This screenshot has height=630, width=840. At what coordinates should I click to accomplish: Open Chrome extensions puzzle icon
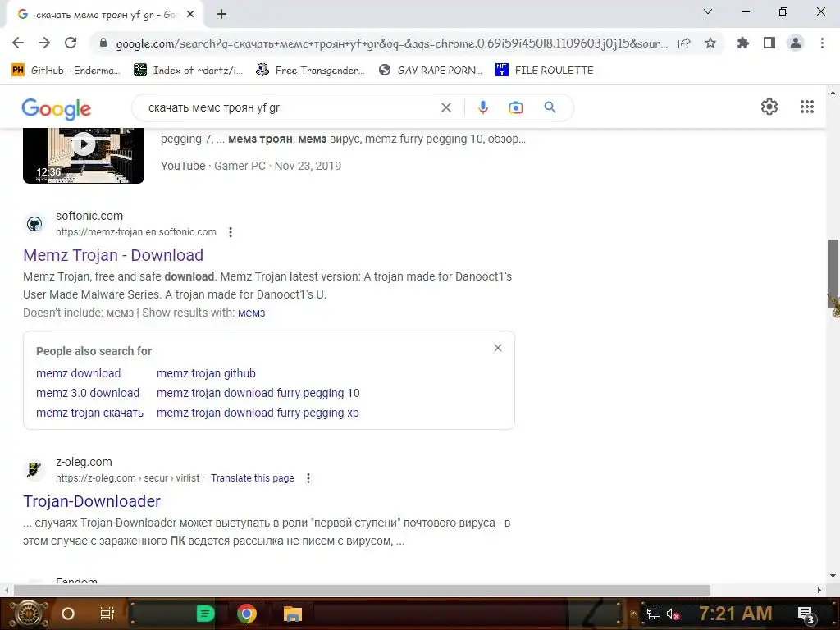[742, 43]
